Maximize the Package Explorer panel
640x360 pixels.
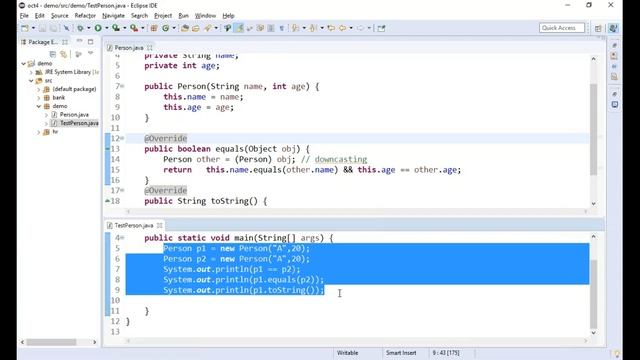91,42
